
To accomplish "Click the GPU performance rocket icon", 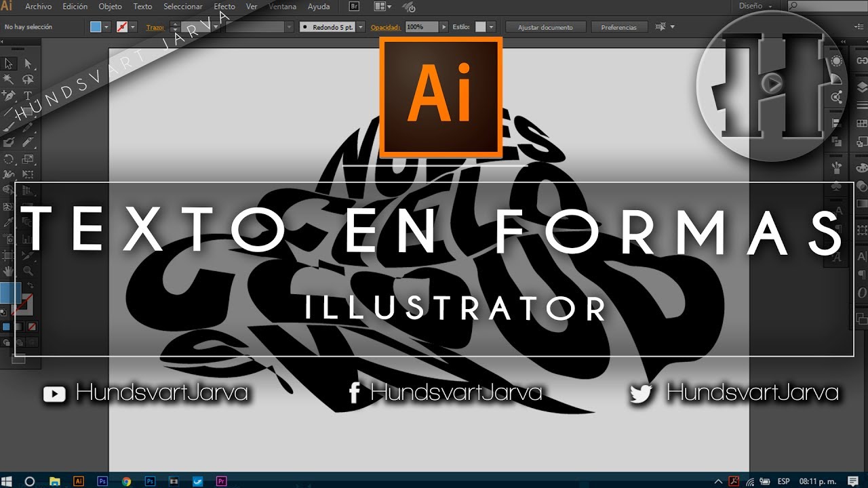I will [409, 7].
